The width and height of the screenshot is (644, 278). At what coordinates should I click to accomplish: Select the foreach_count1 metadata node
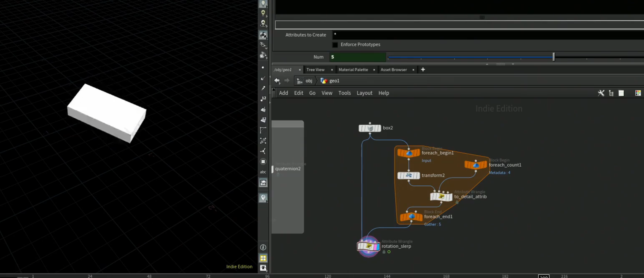[x=476, y=165]
